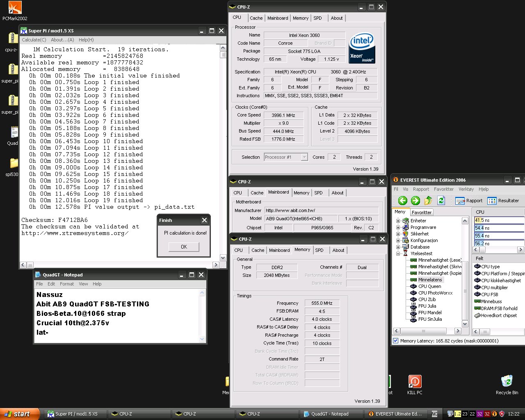Select CPU Queen benchmark in EVEREST tree
The image size is (525, 420).
pos(426,286)
